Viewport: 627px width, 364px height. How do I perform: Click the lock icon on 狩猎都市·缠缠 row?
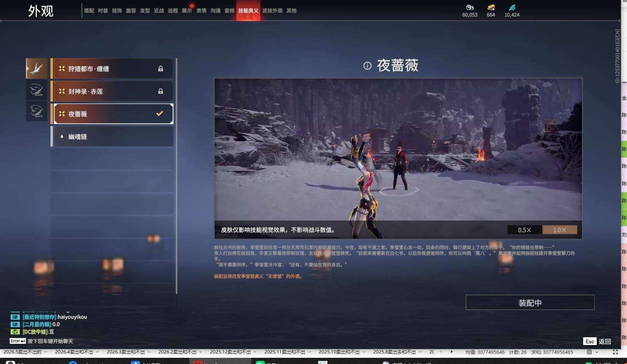point(161,69)
